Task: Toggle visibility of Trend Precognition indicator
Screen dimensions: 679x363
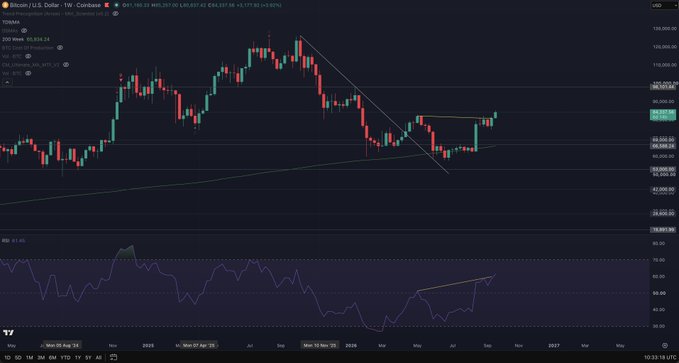Action: [116, 14]
